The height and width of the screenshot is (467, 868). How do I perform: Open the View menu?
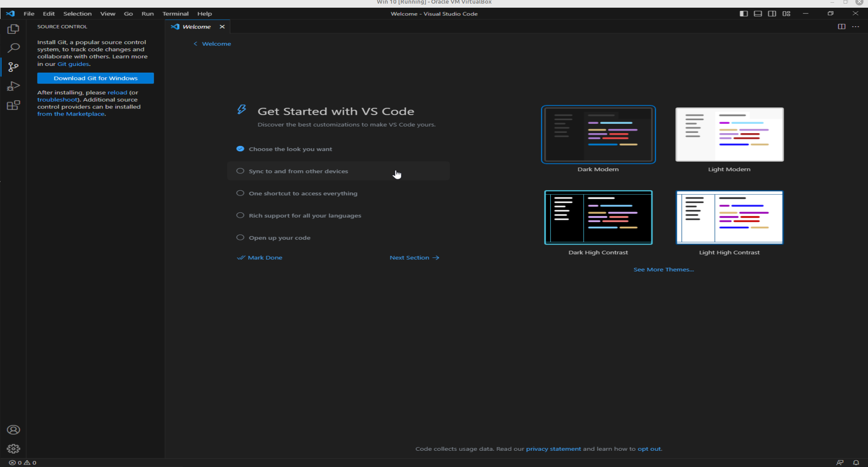(108, 14)
